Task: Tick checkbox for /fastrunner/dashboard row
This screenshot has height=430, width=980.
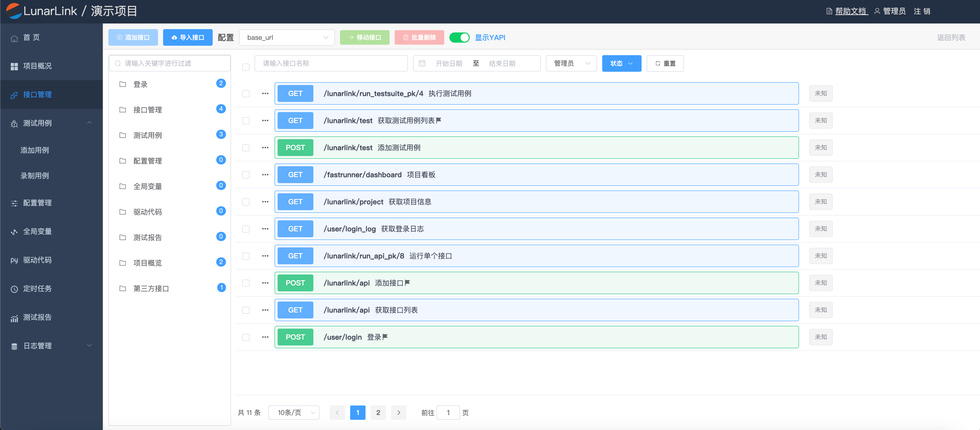Action: tap(246, 175)
